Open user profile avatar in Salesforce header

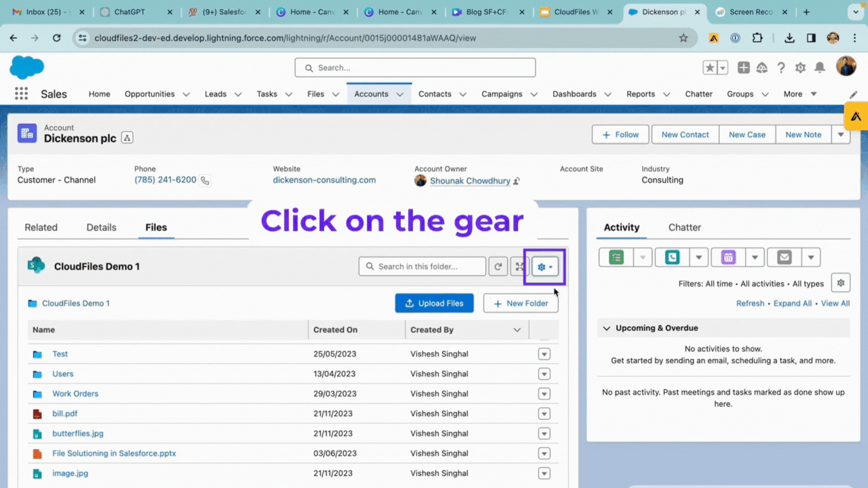click(846, 66)
